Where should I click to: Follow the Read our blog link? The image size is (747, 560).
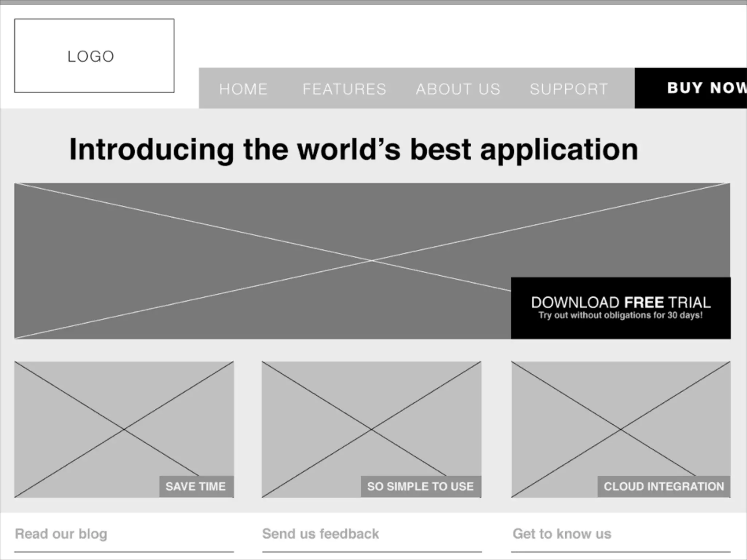pos(61,534)
